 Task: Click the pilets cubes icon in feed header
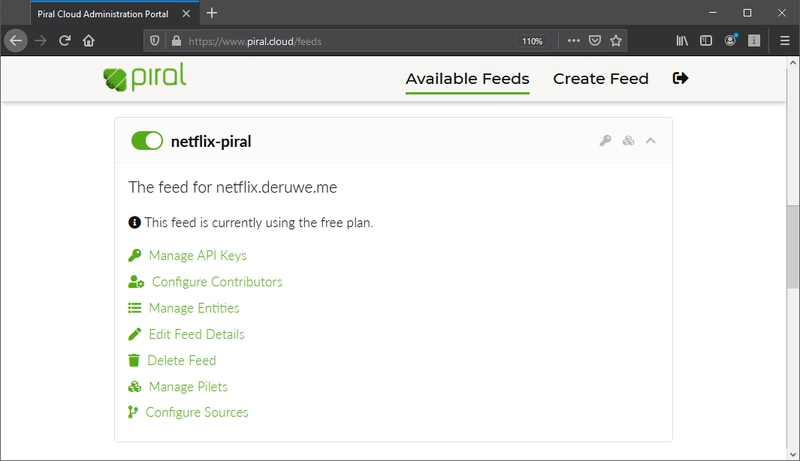(x=629, y=141)
